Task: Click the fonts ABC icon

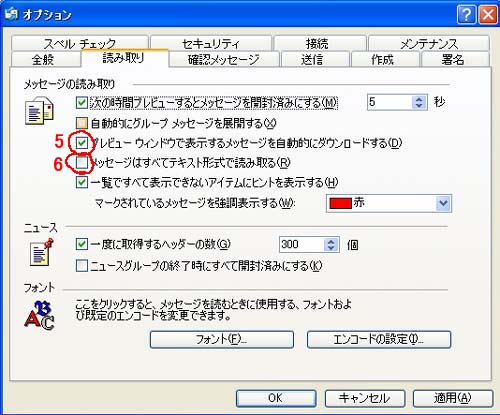Action: pyautogui.click(x=39, y=315)
